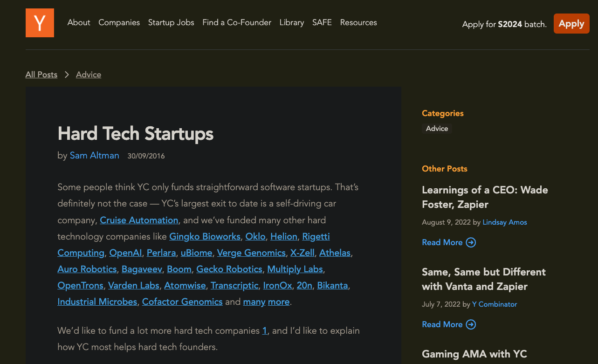
Task: Click the orange Apply button
Action: pos(571,24)
